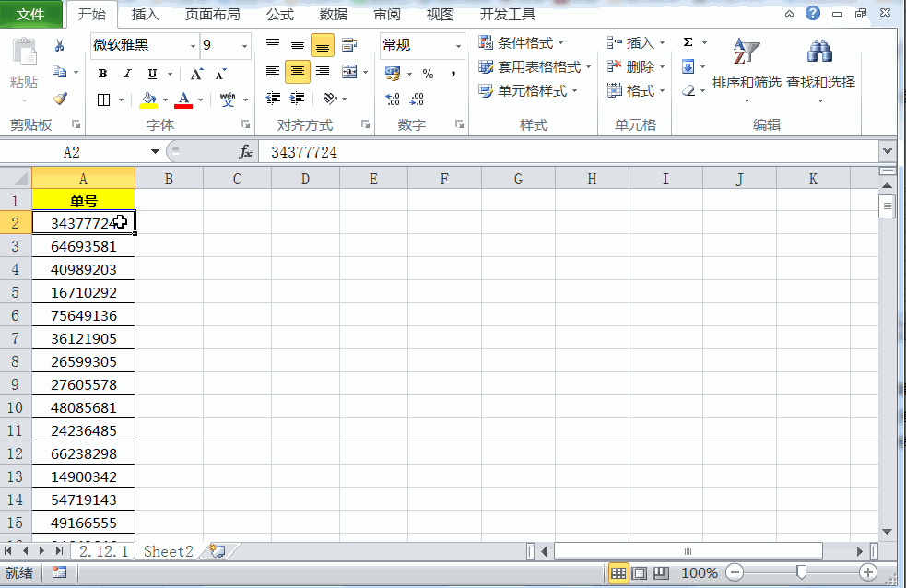Apply red font color A
Image resolution: width=906 pixels, height=588 pixels.
[183, 100]
